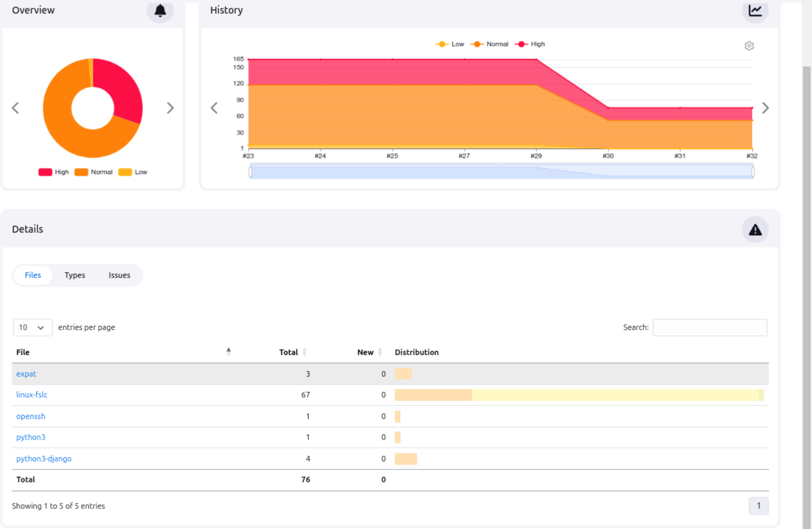Screen dimensions: 812x529
Task: Switch to the Types tab
Action: 75,275
